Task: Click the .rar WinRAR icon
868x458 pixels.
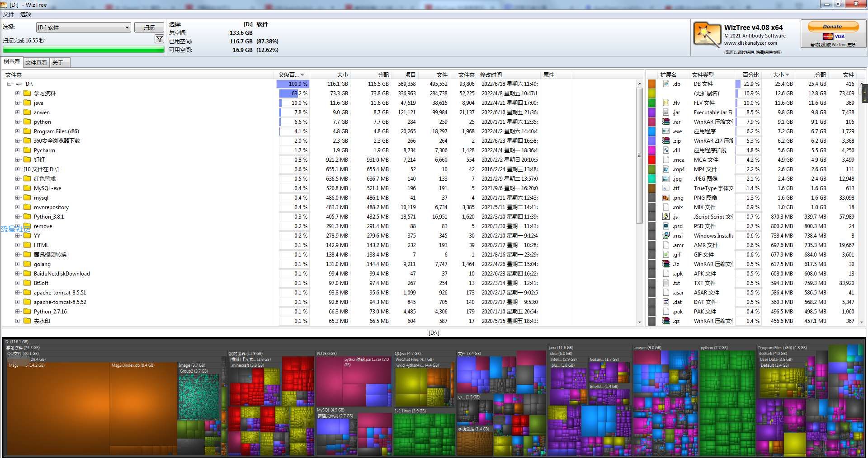Action: coord(666,122)
